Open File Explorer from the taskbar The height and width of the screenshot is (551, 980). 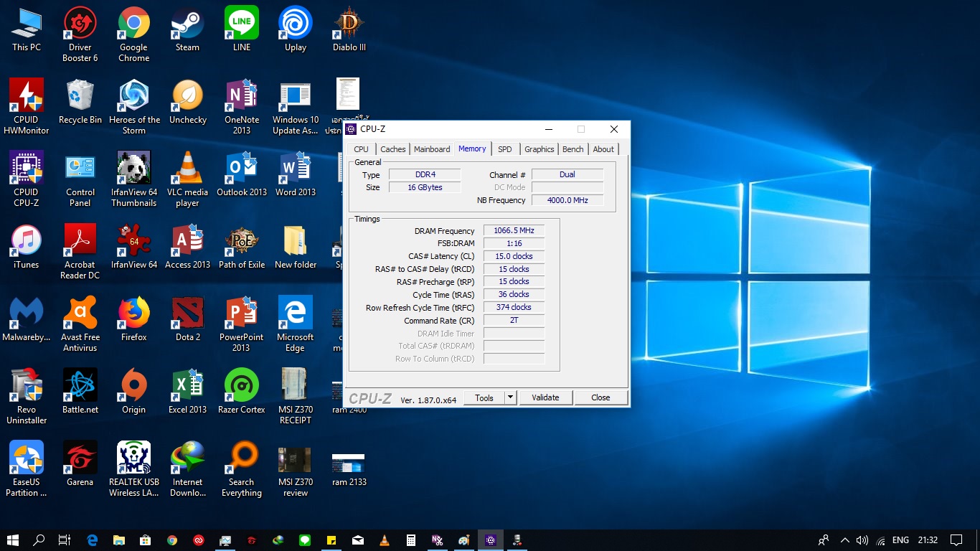click(118, 540)
